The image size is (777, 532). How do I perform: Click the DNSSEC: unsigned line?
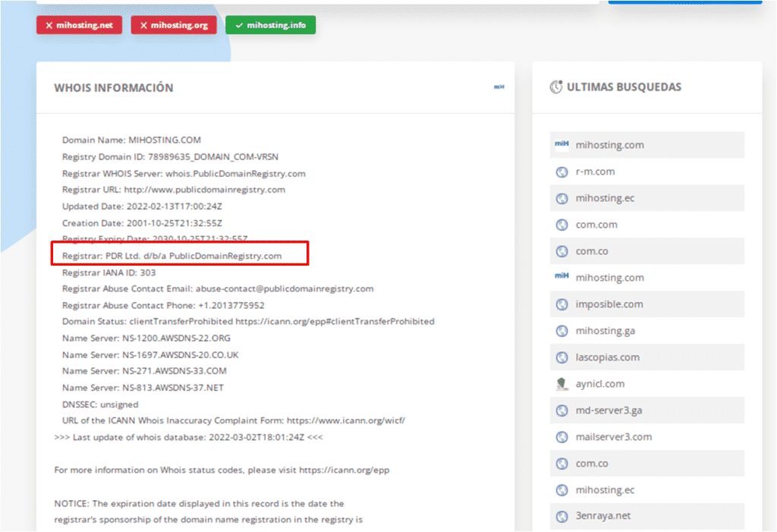(100, 405)
